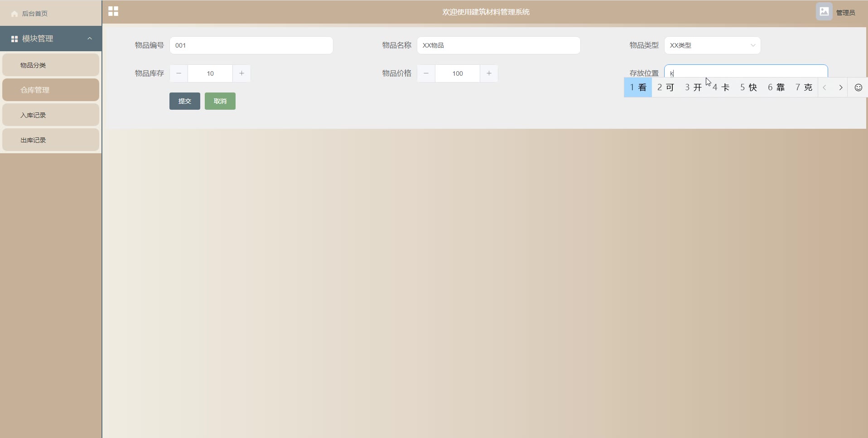Screen dimensions: 868x438
Task: Click the header title 欢迎使用建筑材料管理系统
Action: tap(486, 12)
